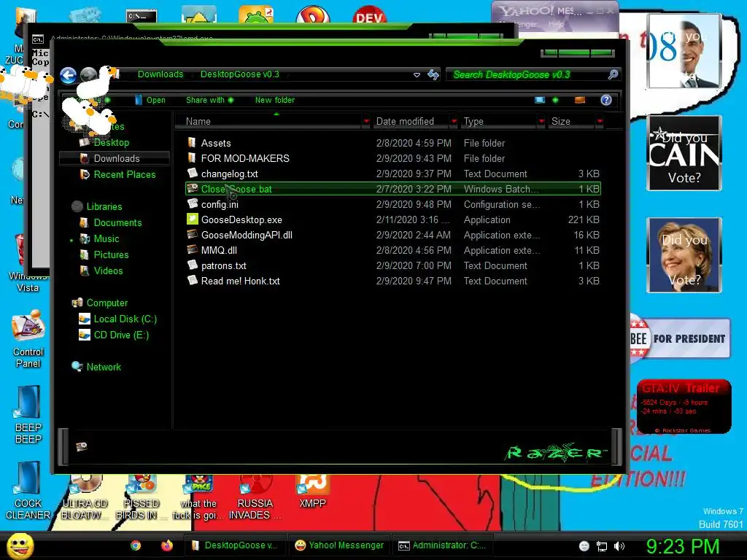Open the Share with dropdown
747x560 pixels.
pyautogui.click(x=209, y=100)
